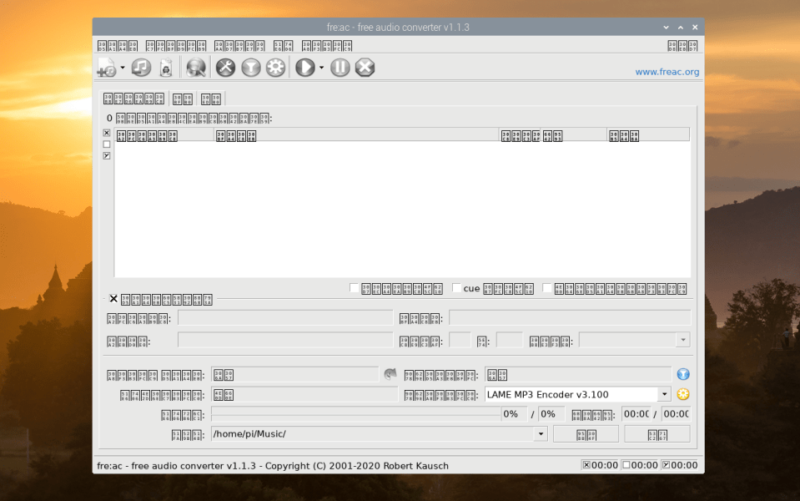The height and width of the screenshot is (501, 800).
Task: Click the grey funnel signal processing icon
Action: point(251,67)
